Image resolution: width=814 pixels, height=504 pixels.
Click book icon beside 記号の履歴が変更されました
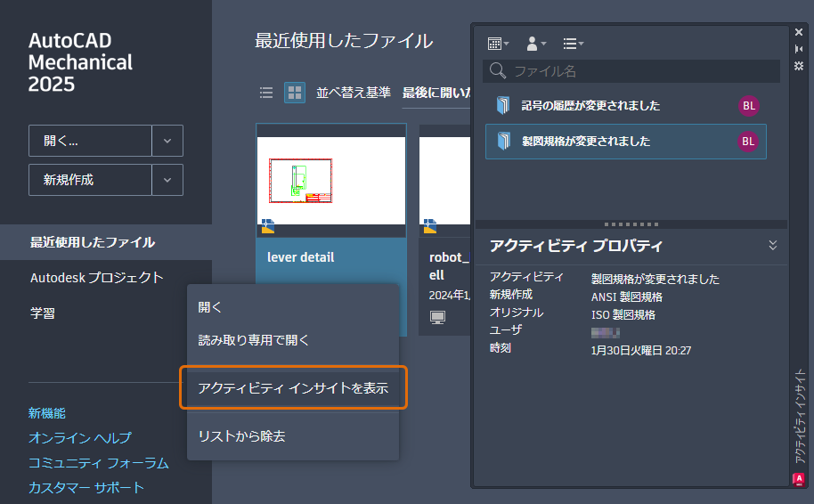tap(502, 105)
